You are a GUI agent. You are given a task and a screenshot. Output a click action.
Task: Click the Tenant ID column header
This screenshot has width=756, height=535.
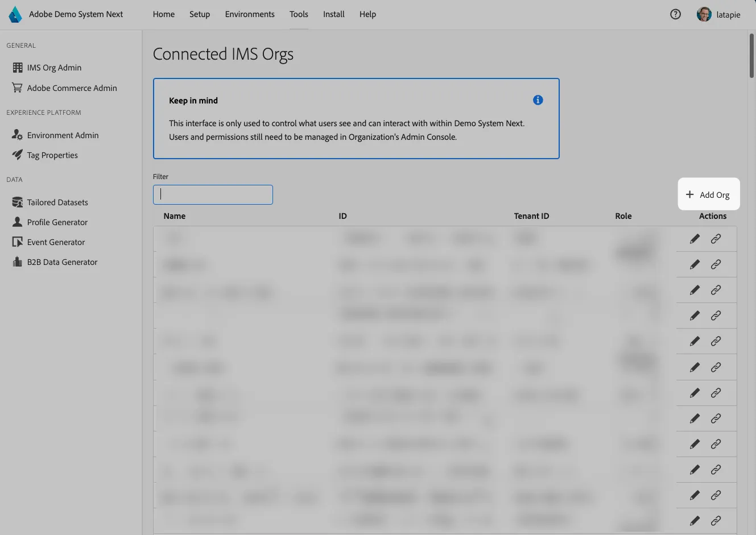tap(531, 216)
